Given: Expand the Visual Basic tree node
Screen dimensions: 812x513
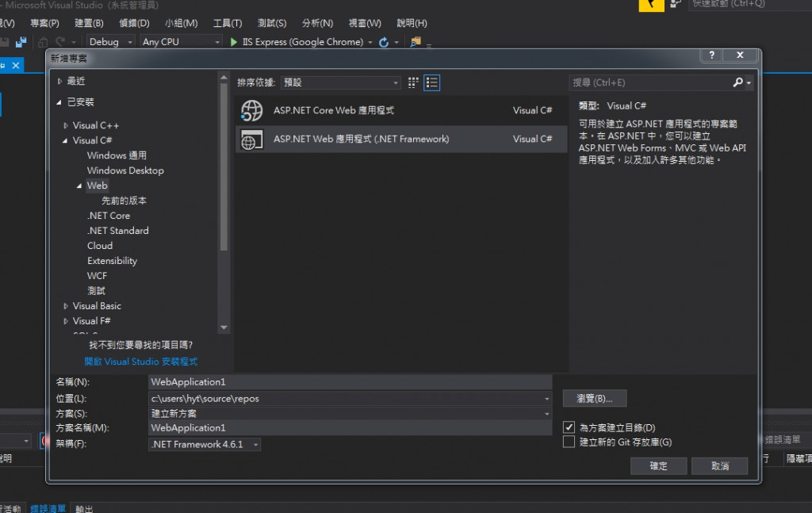Looking at the screenshot, I should [x=65, y=307].
